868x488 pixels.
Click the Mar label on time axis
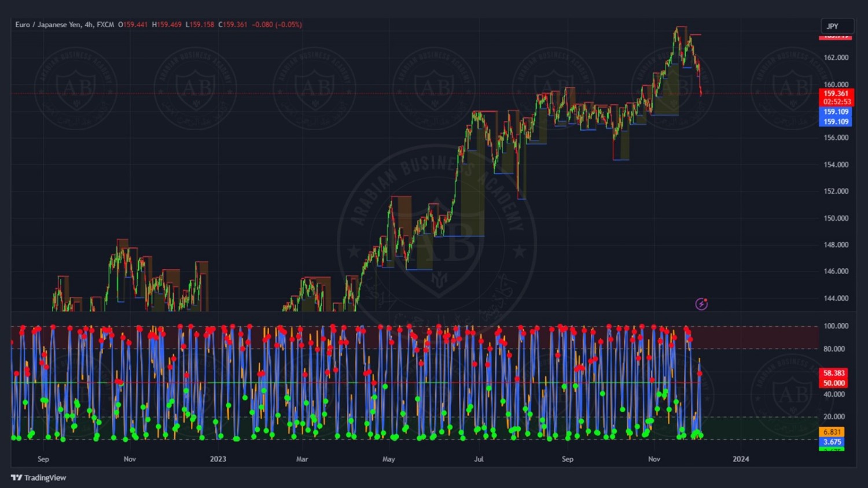pos(302,459)
